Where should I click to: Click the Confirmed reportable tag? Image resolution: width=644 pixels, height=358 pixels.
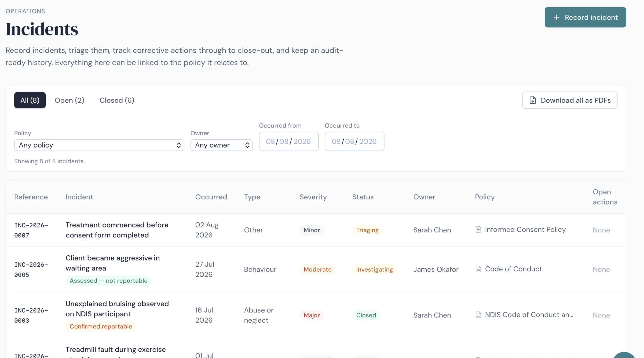[101, 326]
